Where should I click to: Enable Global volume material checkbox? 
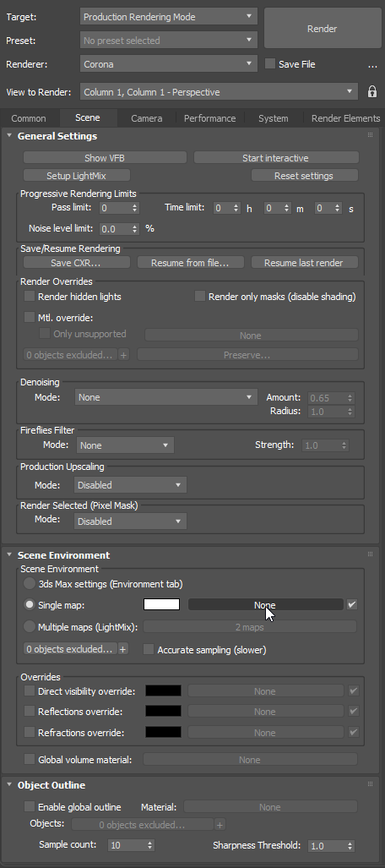[30, 760]
